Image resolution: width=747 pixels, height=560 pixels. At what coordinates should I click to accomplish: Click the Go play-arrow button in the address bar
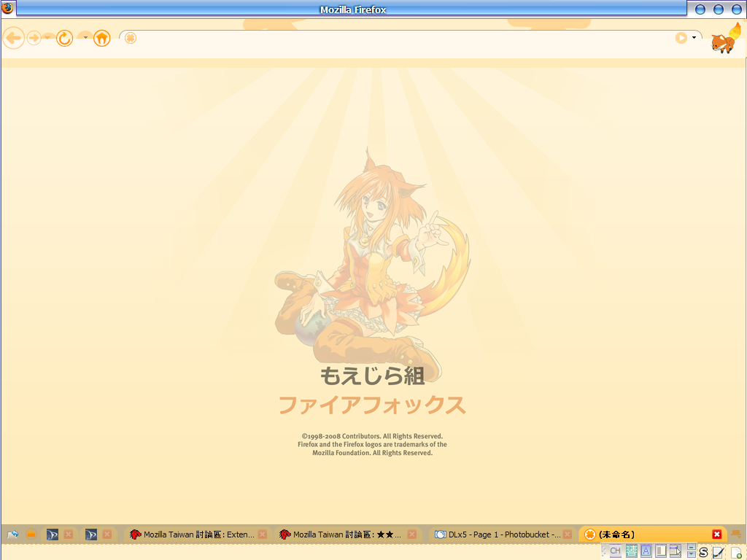point(681,38)
